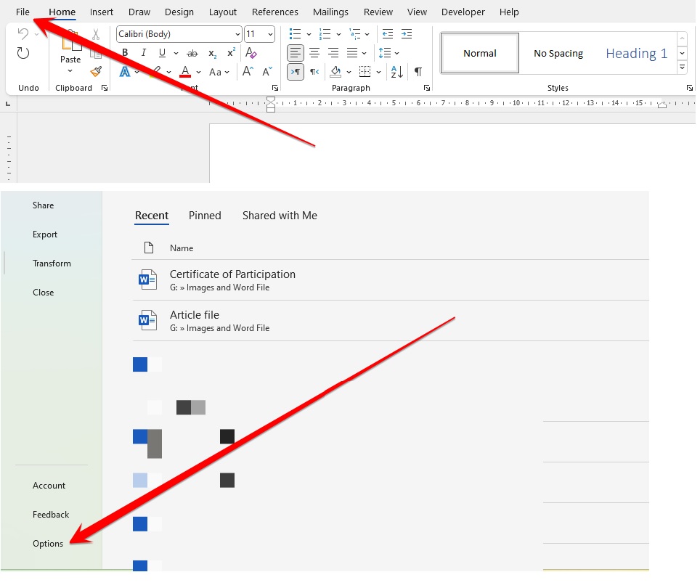Click right-to-left text direction icon
This screenshot has height=588, width=700.
coord(314,72)
